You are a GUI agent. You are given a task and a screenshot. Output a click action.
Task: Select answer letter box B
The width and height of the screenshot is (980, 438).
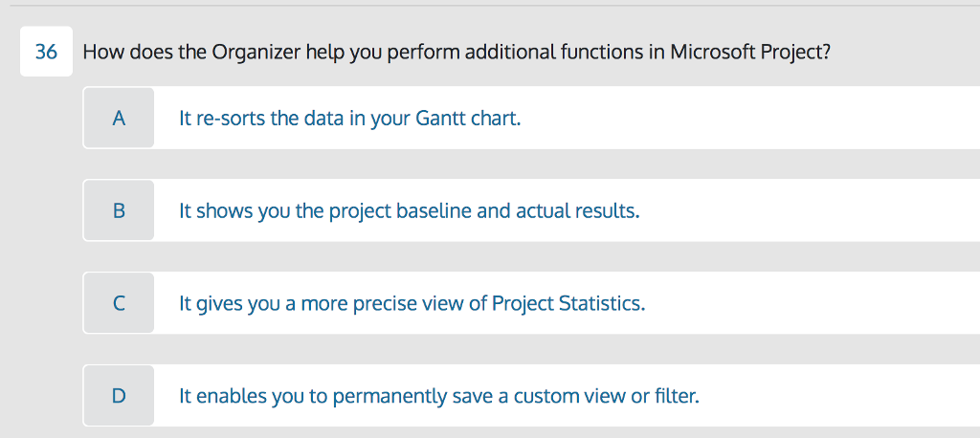click(x=119, y=211)
